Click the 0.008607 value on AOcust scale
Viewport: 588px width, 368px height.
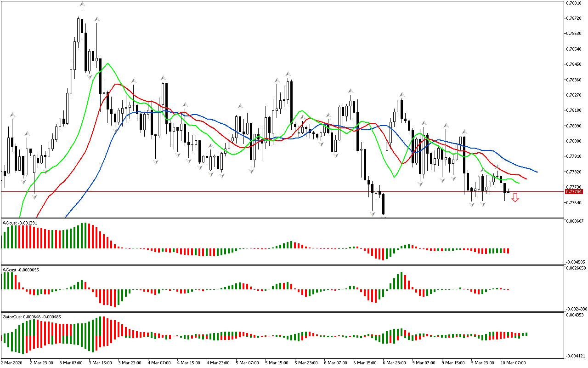pos(575,221)
